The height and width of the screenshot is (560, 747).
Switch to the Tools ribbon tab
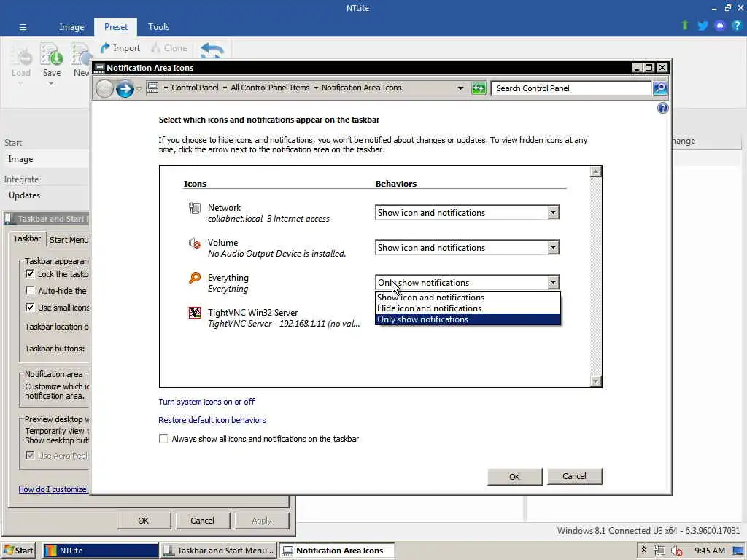[158, 27]
